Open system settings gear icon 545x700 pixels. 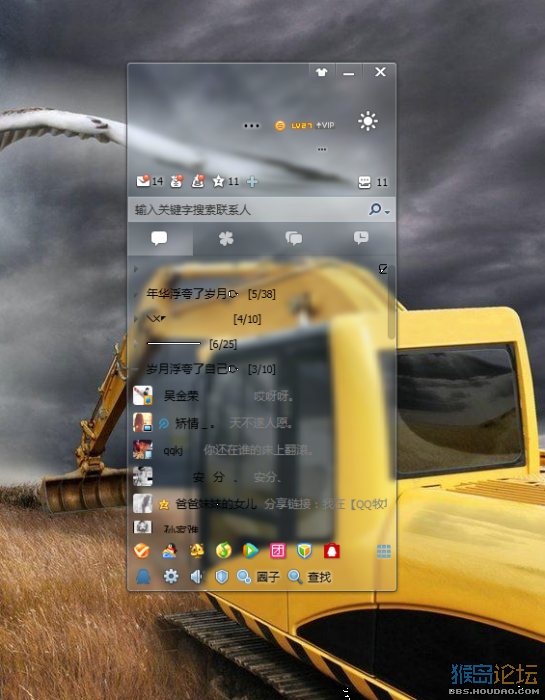(x=171, y=577)
